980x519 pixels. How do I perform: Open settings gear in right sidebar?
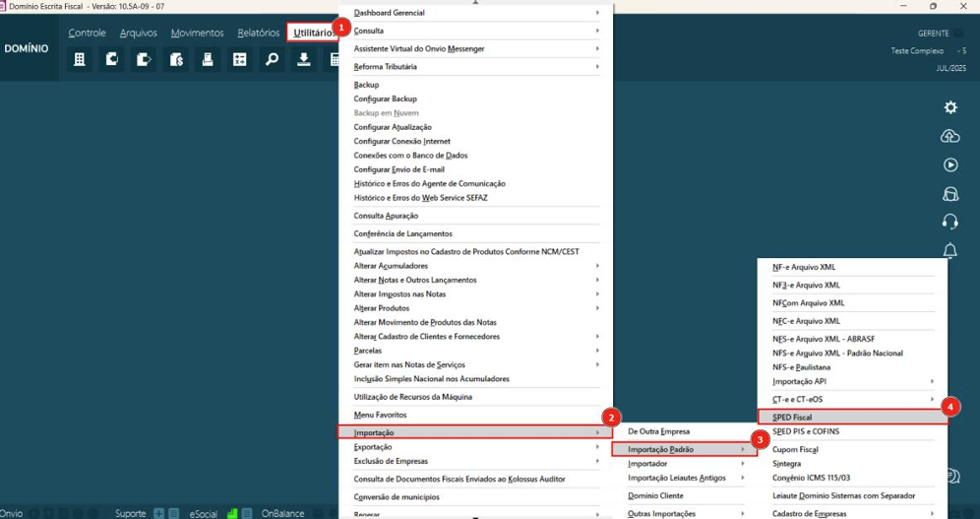pos(950,107)
